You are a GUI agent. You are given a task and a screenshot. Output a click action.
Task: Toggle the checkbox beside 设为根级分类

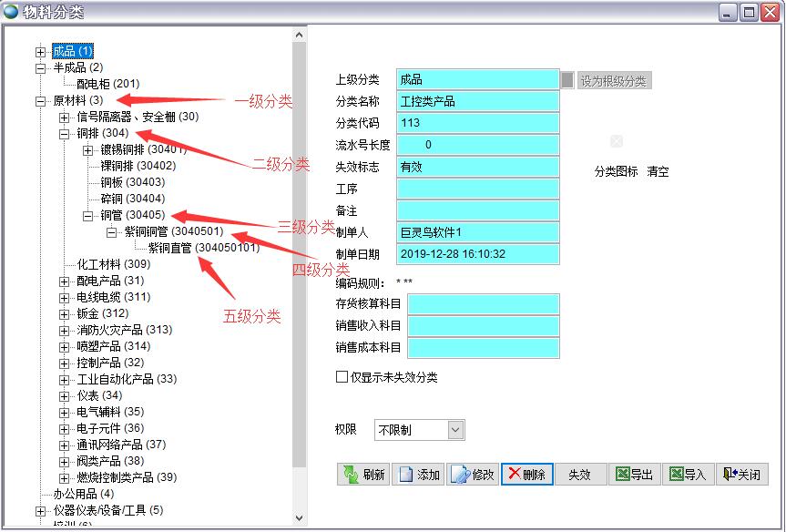(x=567, y=80)
